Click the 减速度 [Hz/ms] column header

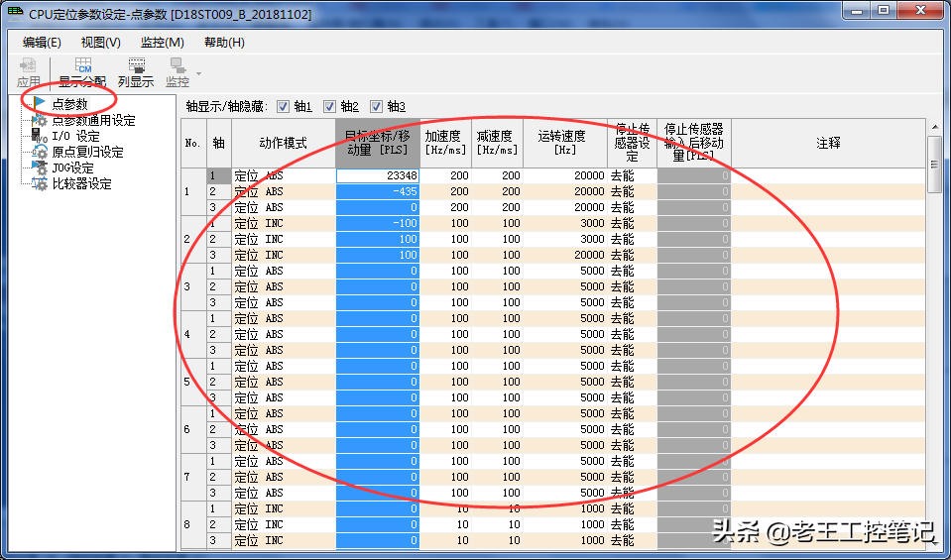(497, 143)
